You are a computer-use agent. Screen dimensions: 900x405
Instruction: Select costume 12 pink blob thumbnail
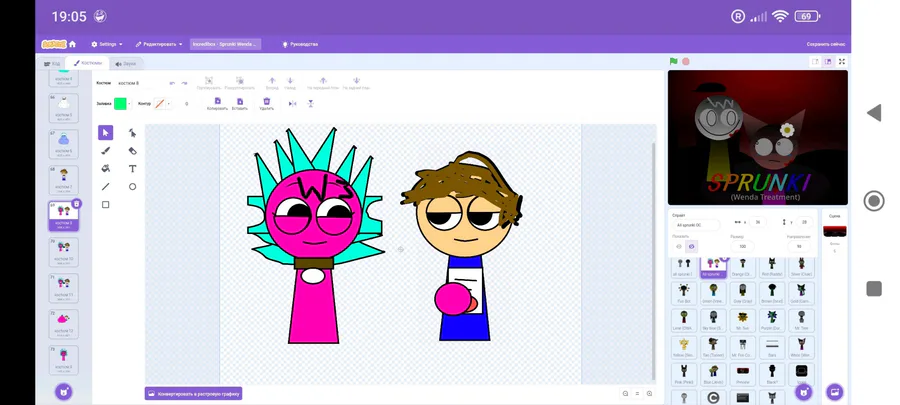tap(64, 324)
